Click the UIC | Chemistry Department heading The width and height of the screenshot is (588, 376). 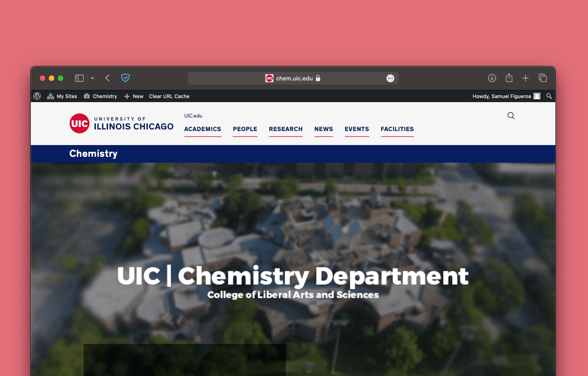(293, 276)
